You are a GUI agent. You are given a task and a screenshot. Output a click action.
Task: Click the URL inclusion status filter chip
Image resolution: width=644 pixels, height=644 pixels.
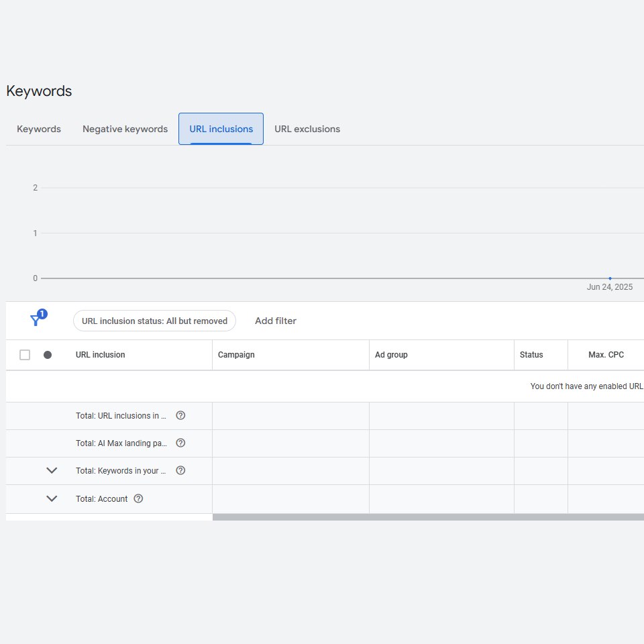tap(154, 321)
